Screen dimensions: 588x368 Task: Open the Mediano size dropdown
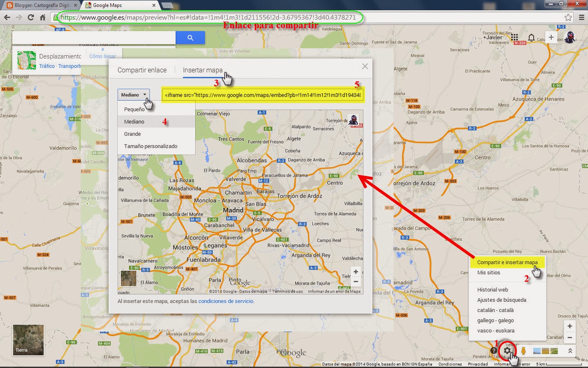point(134,94)
